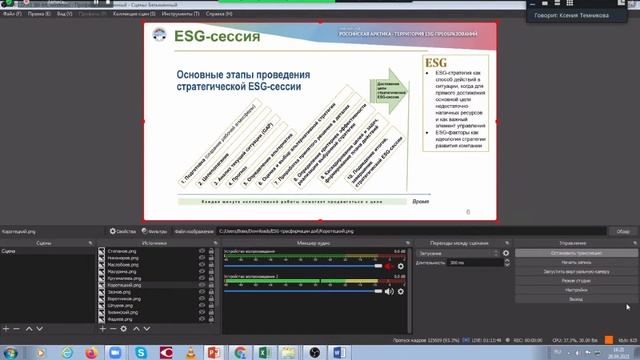Toggle the lock on Мазурина.png source
The image size is (640, 360).
coord(211,271)
